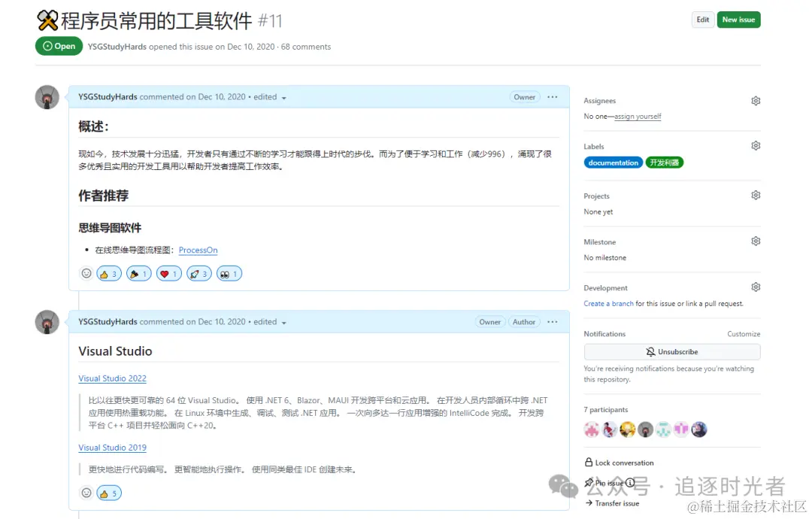Add reaction via smiley on Visual Studio comment
Viewport: 812px width, 519px height.
(86, 493)
